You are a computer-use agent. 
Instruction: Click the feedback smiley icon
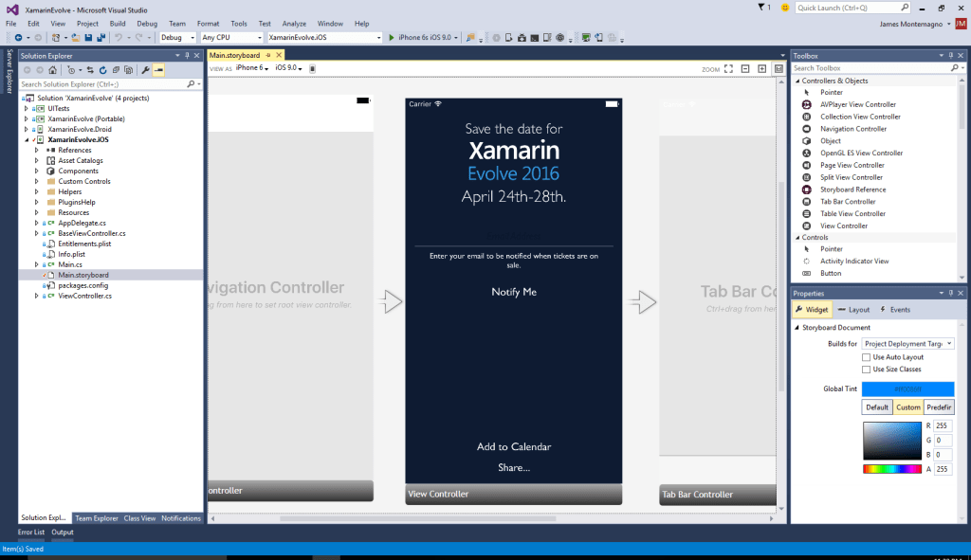[784, 8]
